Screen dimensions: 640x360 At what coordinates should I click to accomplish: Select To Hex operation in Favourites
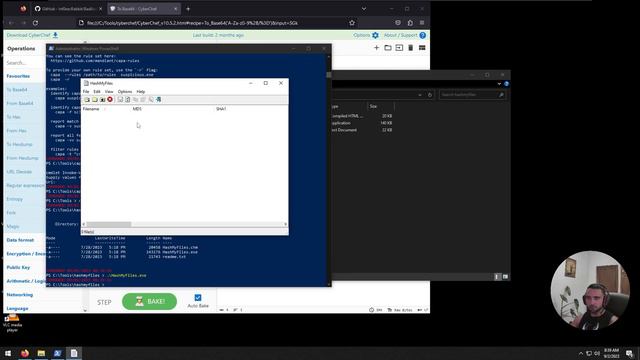click(13, 117)
